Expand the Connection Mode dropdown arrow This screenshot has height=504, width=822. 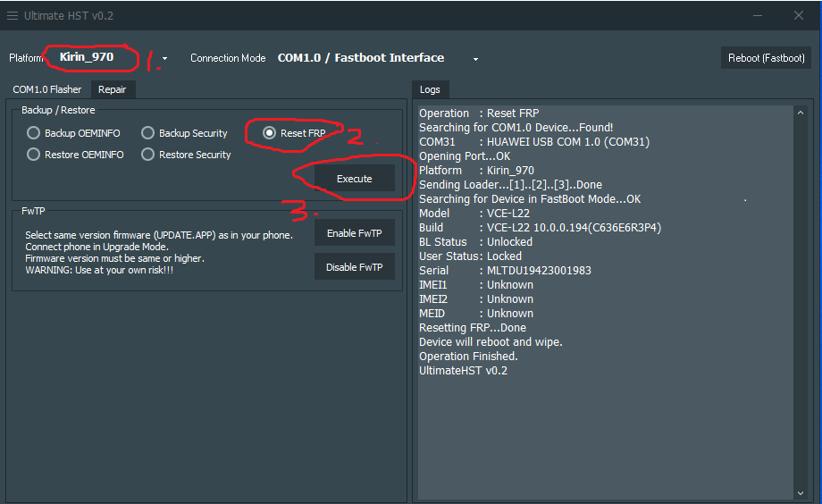click(475, 59)
